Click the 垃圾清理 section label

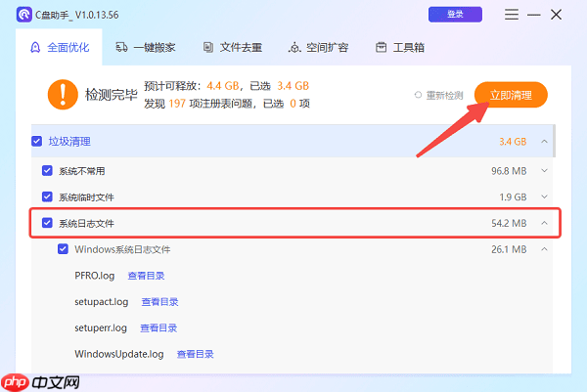69,142
